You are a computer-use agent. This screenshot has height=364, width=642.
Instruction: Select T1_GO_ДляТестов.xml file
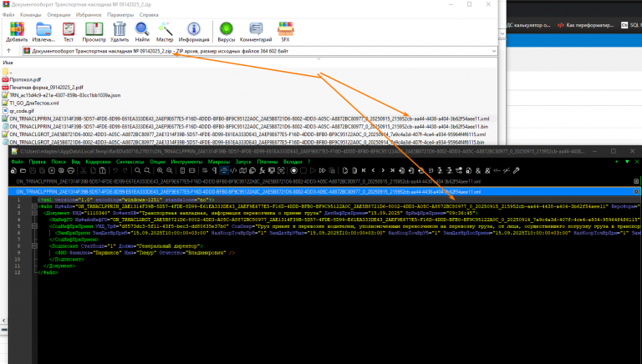pos(30,103)
